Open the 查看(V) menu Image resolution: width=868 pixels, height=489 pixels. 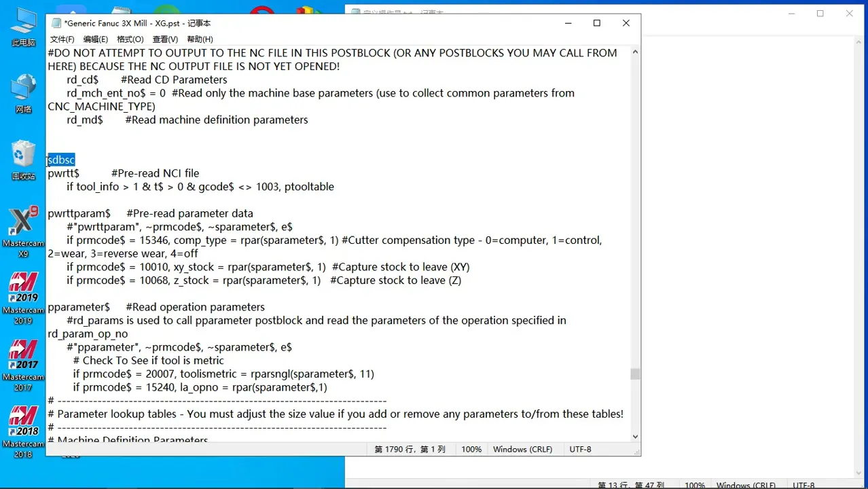coord(165,39)
